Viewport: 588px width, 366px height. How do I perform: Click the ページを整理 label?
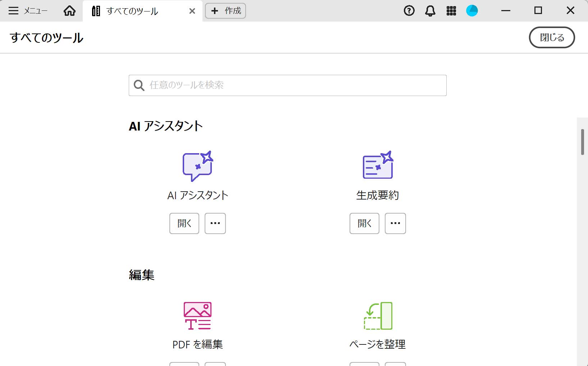(x=378, y=344)
